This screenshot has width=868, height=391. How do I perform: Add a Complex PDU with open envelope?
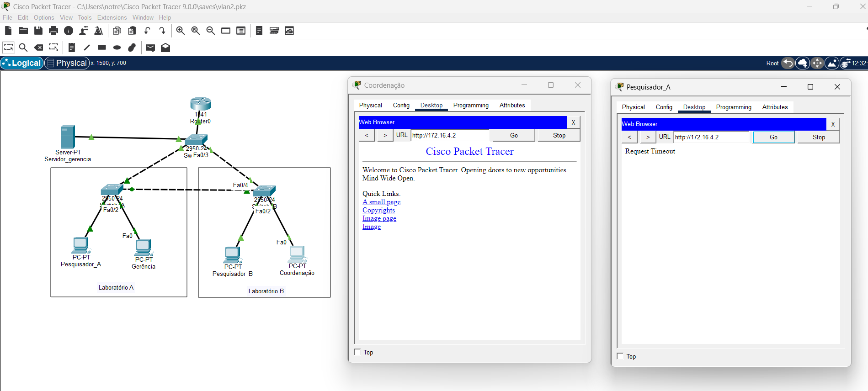click(x=165, y=48)
